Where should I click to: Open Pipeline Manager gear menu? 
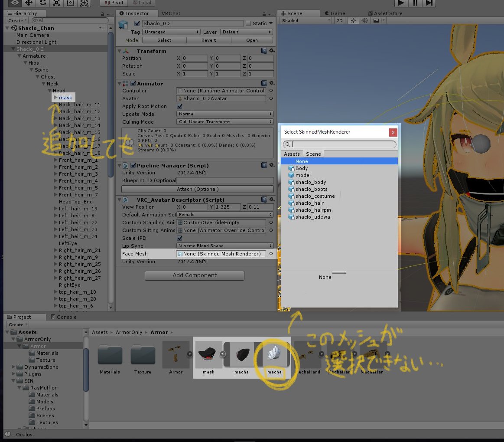click(x=272, y=165)
